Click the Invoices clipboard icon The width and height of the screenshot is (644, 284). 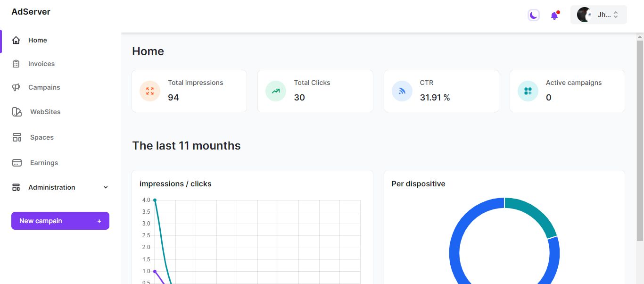[16, 64]
